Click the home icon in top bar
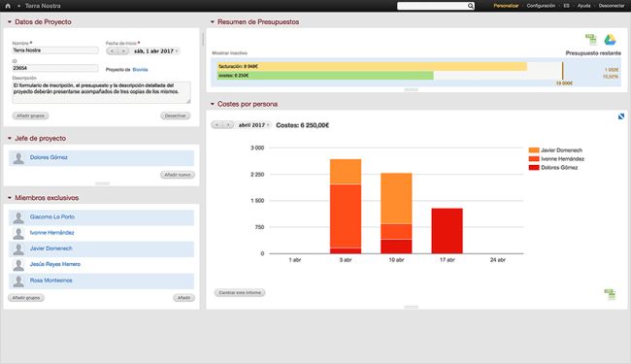 tap(7, 6)
